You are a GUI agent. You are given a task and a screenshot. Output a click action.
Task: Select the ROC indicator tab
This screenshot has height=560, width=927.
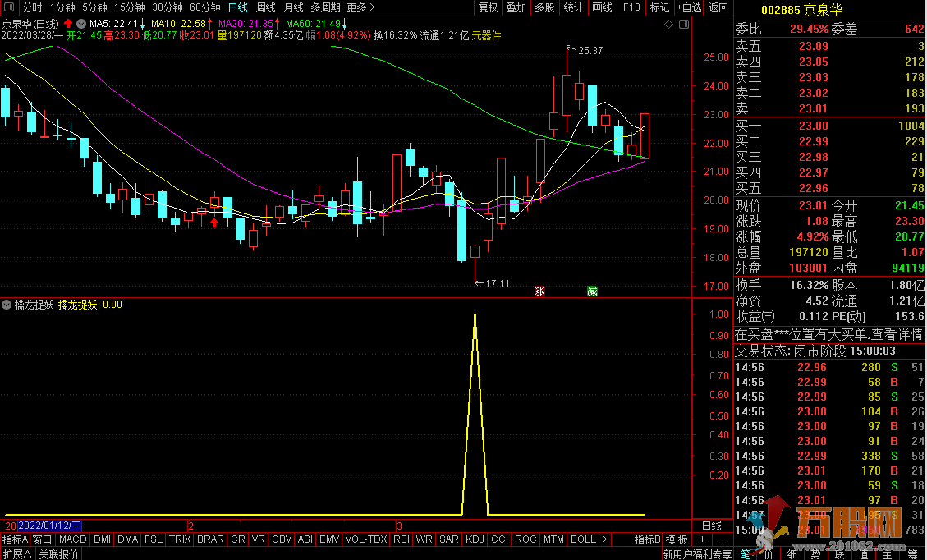point(525,539)
